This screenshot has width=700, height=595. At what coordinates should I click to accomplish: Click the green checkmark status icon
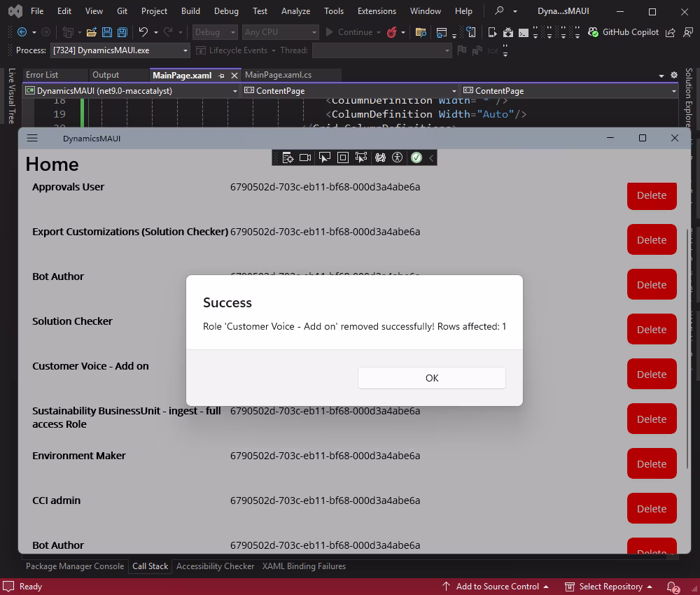point(416,157)
